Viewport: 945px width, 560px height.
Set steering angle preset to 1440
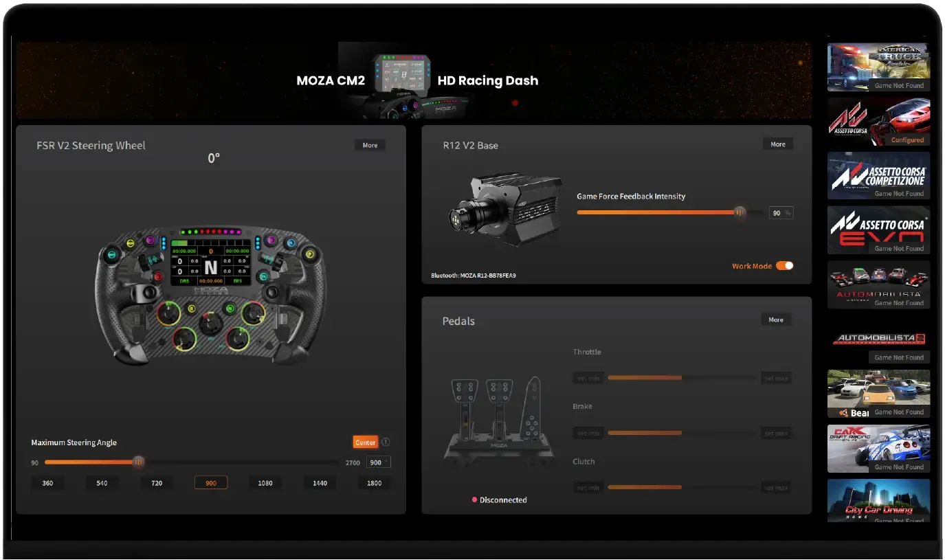320,483
